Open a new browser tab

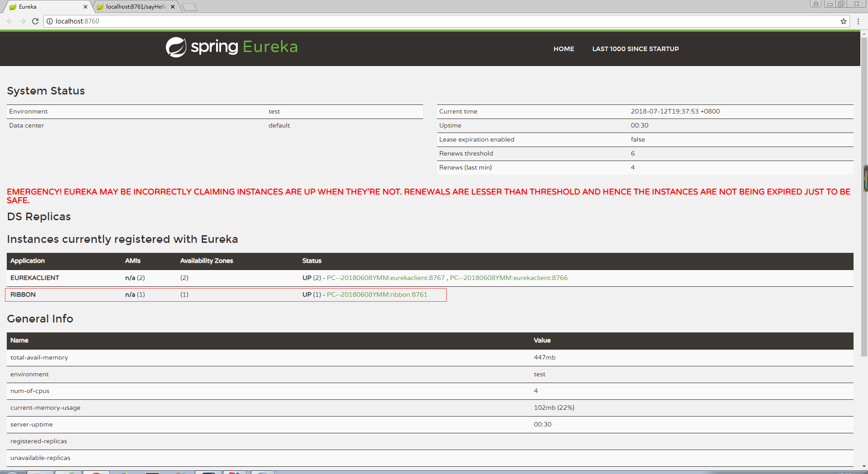tap(189, 7)
